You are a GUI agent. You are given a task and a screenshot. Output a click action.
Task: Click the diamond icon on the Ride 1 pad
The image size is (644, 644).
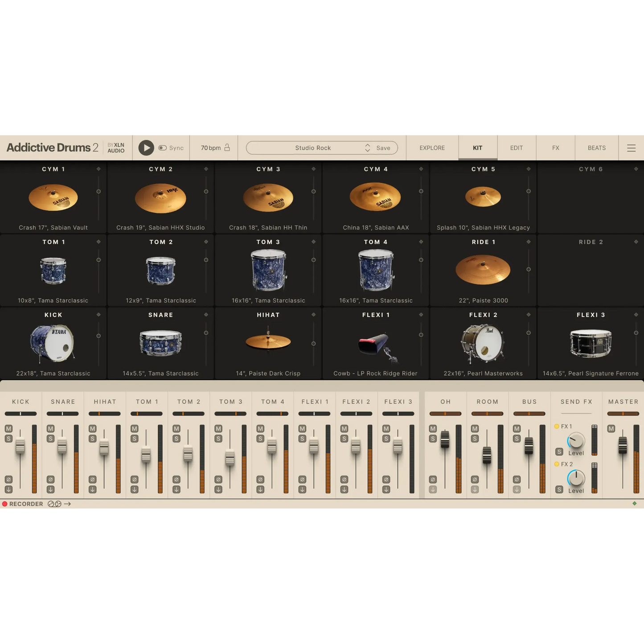coord(529,242)
